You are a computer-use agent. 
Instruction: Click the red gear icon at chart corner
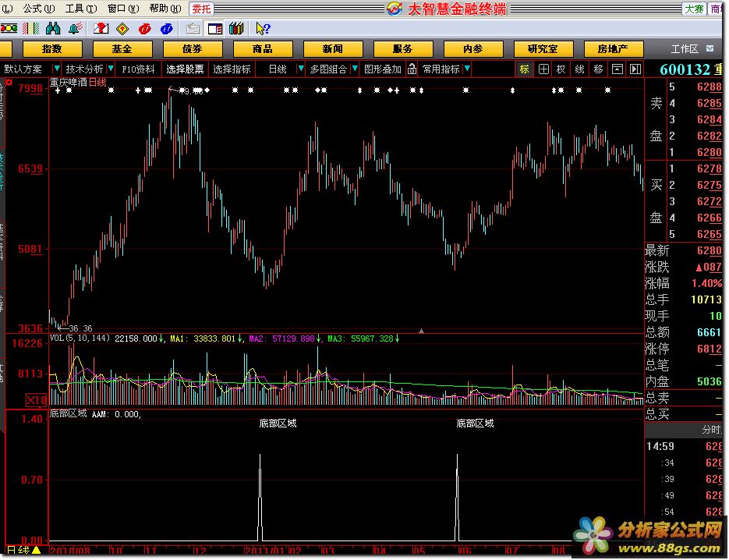point(9,83)
